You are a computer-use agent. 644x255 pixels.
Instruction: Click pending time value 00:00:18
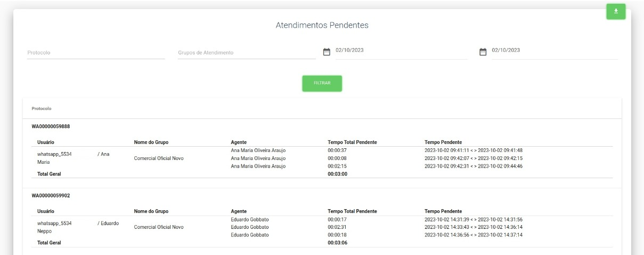(x=337, y=235)
